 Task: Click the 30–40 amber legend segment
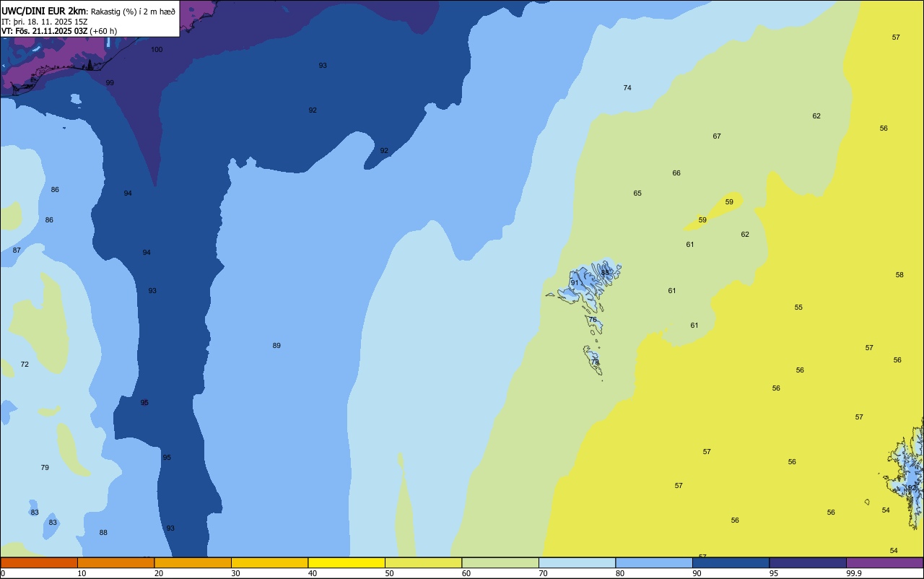tap(269, 562)
